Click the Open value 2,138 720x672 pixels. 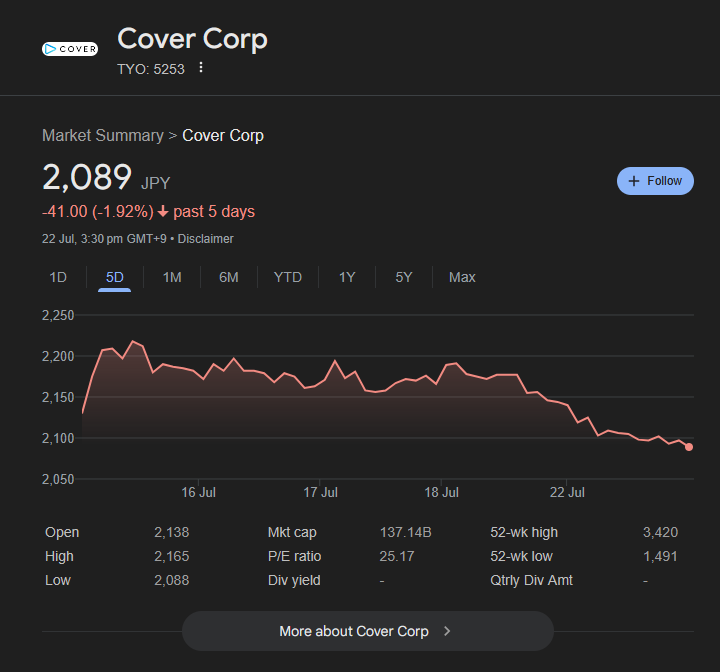(172, 532)
